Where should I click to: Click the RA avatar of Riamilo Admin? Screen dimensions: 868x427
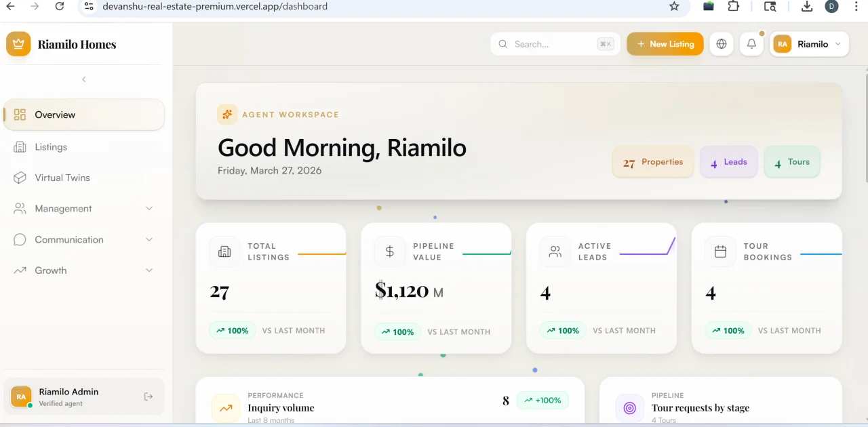click(x=21, y=396)
